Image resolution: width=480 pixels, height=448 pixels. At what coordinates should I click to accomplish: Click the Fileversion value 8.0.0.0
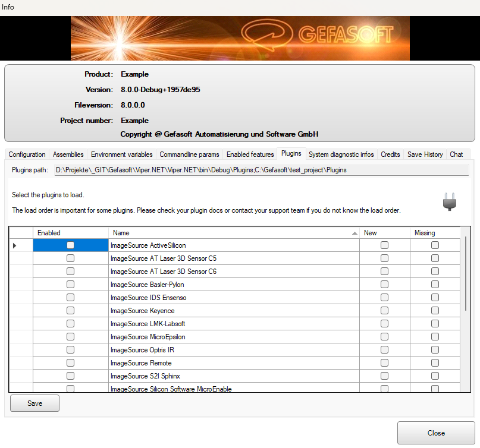point(133,105)
